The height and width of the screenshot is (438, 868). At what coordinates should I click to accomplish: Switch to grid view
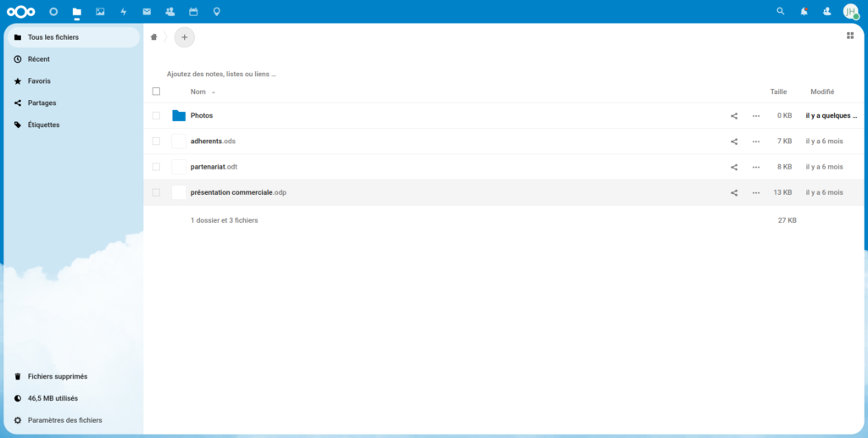tap(850, 36)
